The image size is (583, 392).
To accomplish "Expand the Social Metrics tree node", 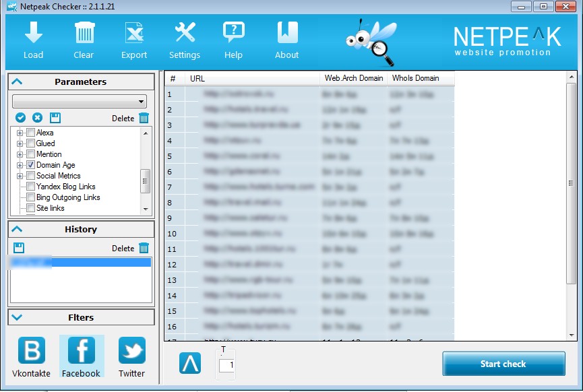I will pyautogui.click(x=20, y=176).
